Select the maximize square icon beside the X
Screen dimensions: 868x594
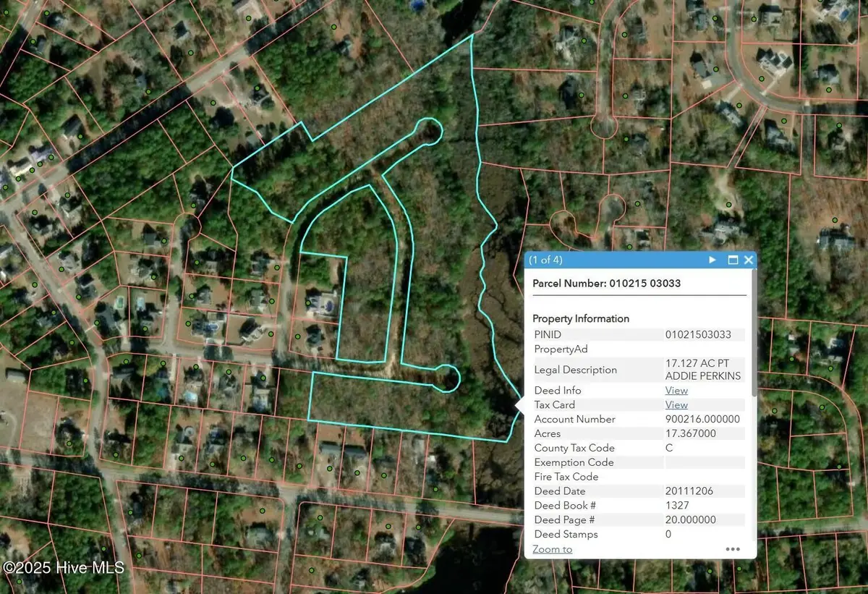[x=732, y=260]
